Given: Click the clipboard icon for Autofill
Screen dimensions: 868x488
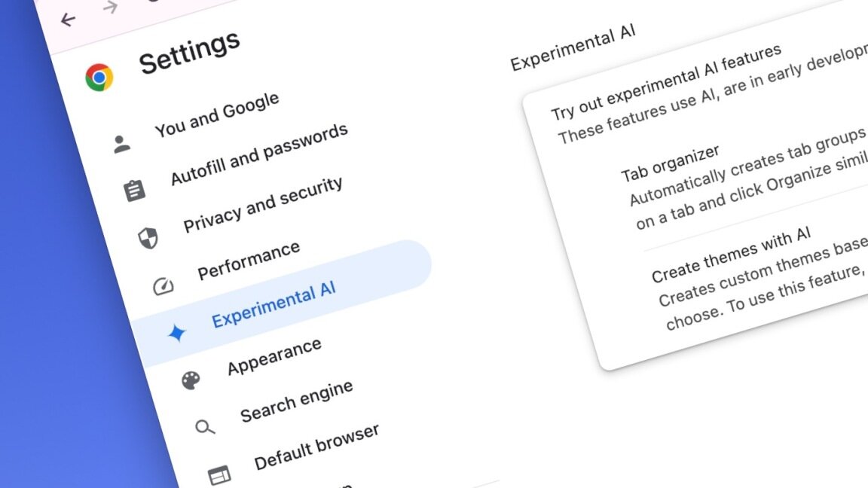Looking at the screenshot, I should click(x=135, y=191).
